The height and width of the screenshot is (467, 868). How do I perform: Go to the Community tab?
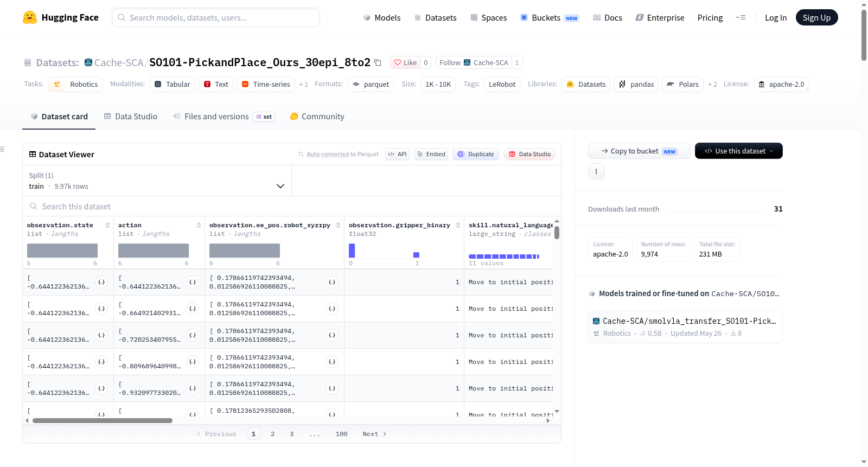click(x=317, y=117)
